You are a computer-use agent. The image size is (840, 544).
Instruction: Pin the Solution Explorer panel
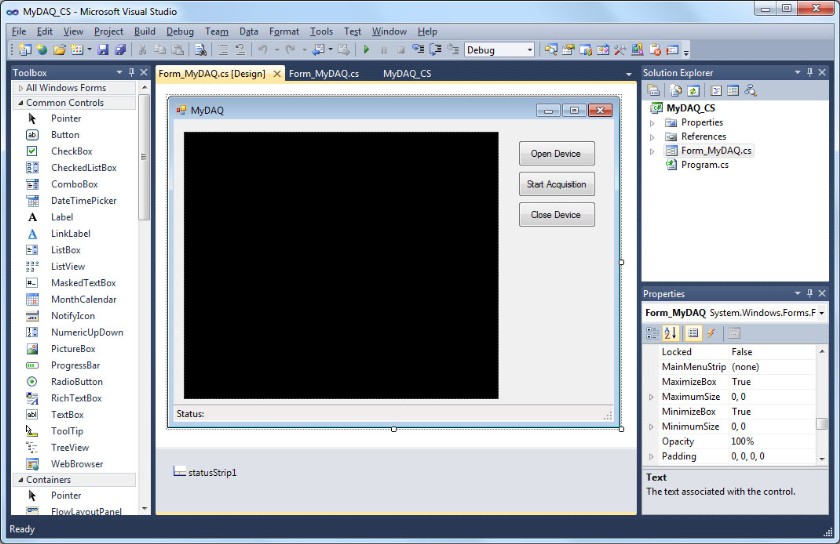[810, 72]
